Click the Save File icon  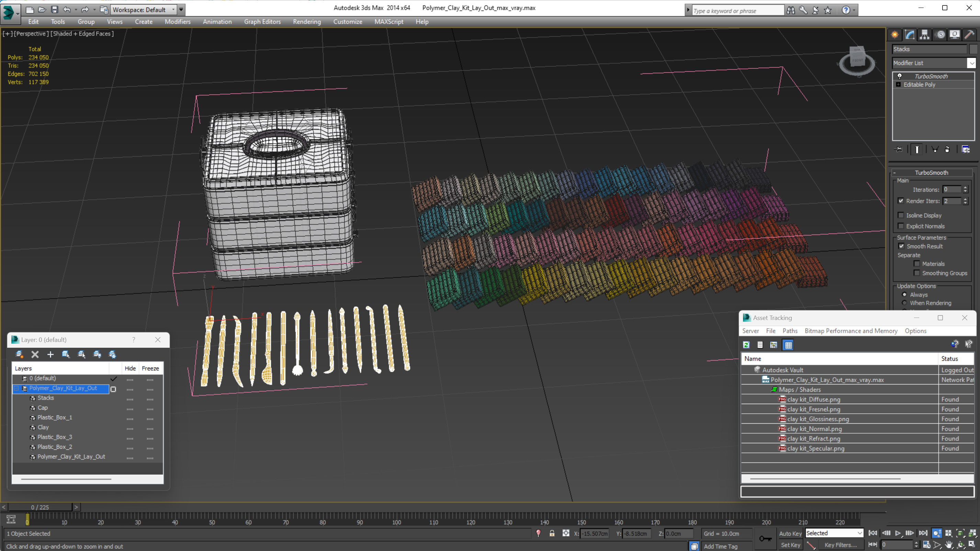point(54,10)
